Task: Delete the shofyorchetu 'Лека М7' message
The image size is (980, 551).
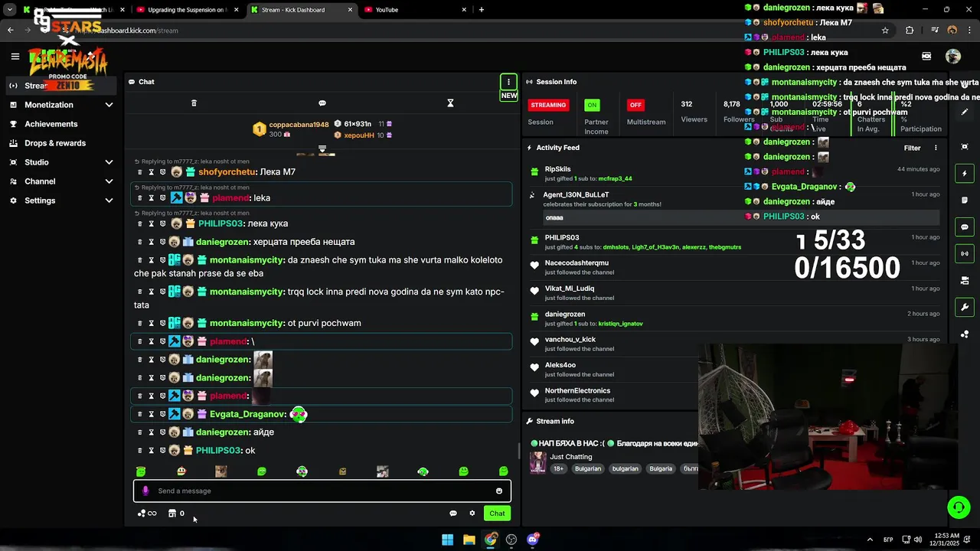Action: [x=139, y=172]
